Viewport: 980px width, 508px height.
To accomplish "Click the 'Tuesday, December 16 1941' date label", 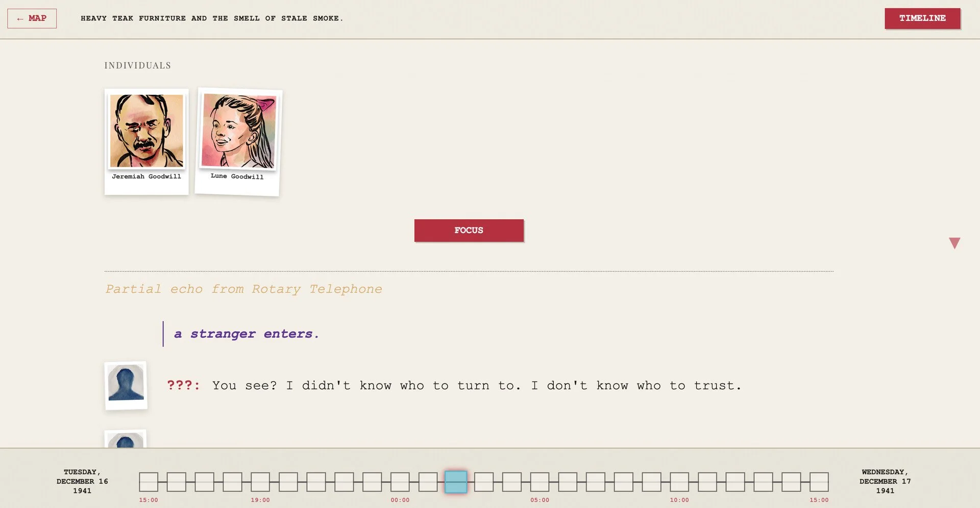I will 82,481.
